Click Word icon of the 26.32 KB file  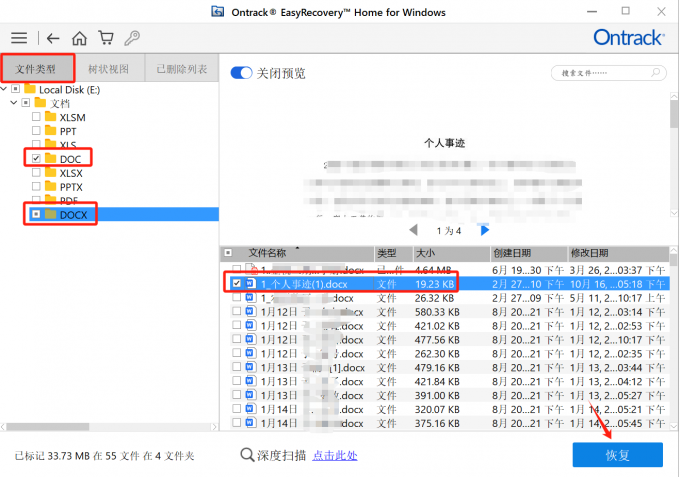(x=250, y=297)
